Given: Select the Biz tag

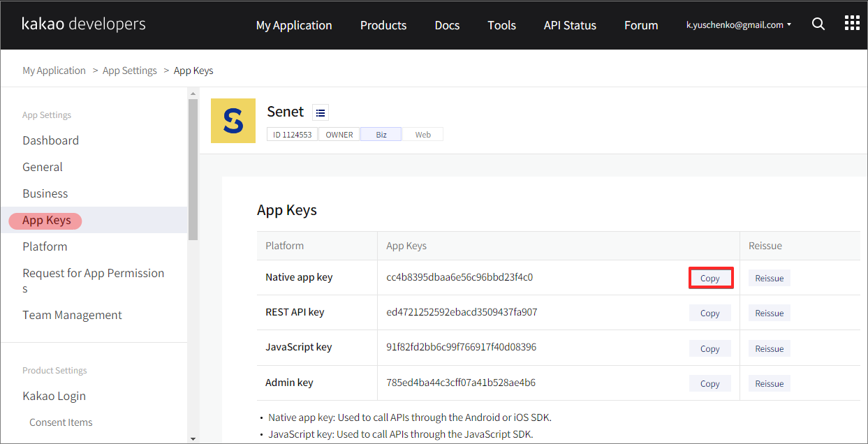Looking at the screenshot, I should tap(381, 135).
